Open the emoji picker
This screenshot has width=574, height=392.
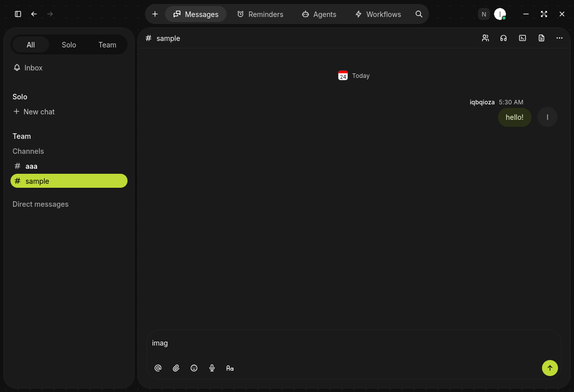point(194,368)
